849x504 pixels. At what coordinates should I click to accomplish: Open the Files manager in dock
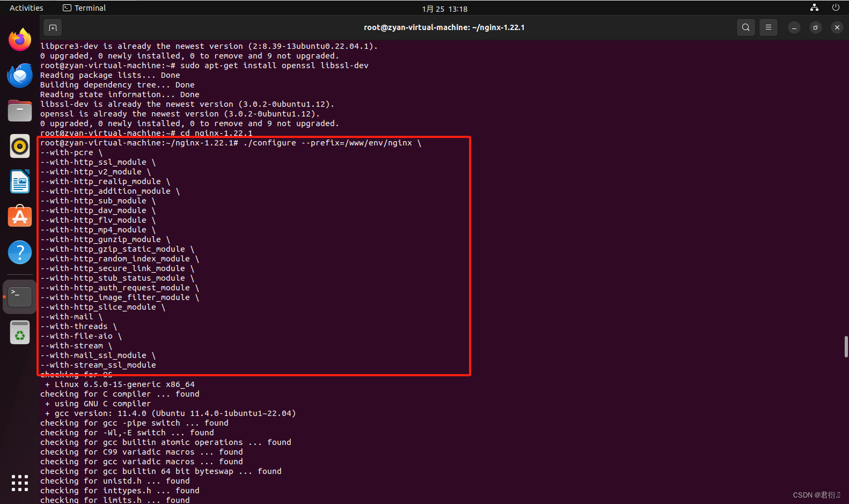(x=20, y=111)
